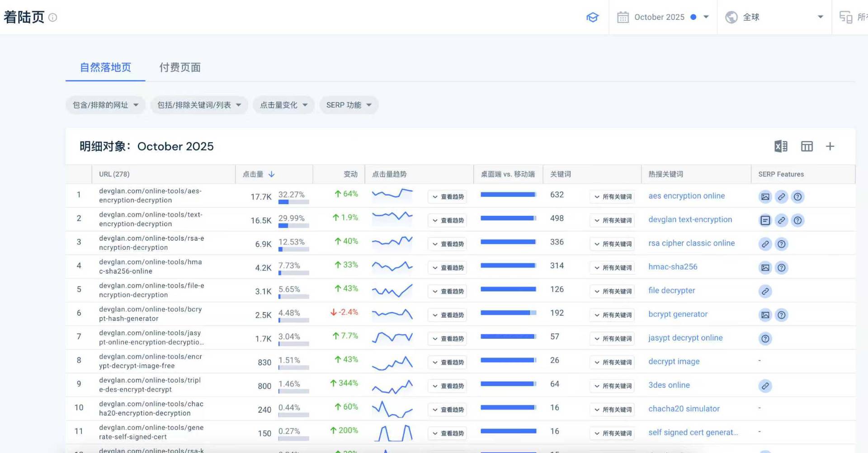This screenshot has height=453, width=868.
Task: Open URL devglan.com/online-tools/encrypt-decrypt-image-free
Action: coord(151,361)
